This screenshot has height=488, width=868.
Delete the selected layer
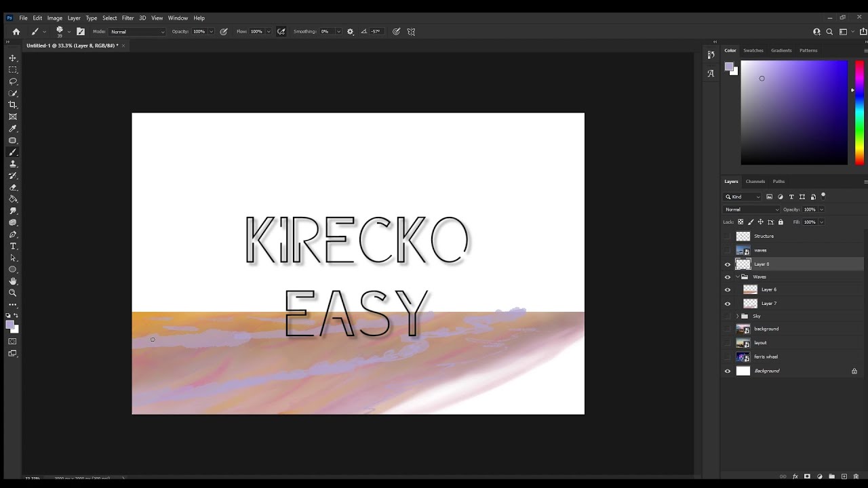click(856, 476)
